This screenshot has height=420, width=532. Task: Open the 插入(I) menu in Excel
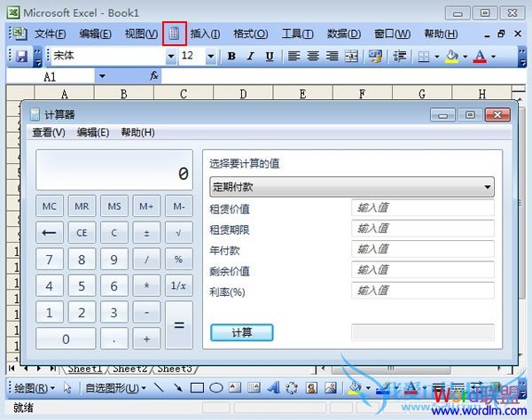tap(205, 34)
